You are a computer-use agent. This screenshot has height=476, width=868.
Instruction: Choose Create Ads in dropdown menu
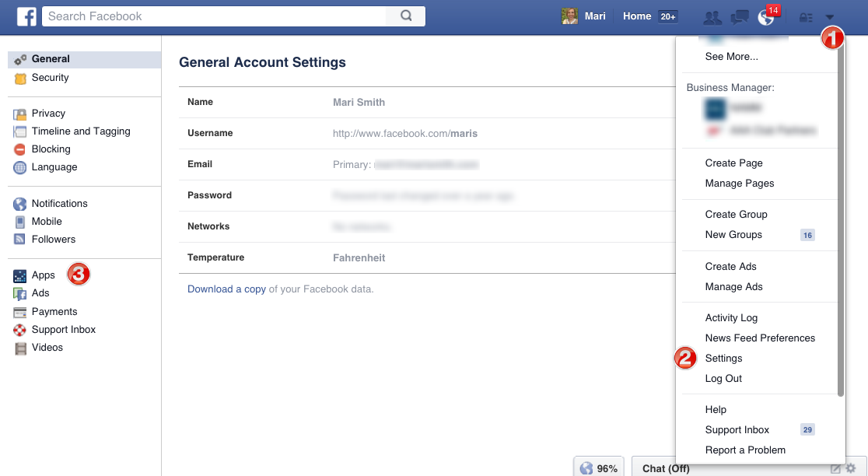pos(730,267)
